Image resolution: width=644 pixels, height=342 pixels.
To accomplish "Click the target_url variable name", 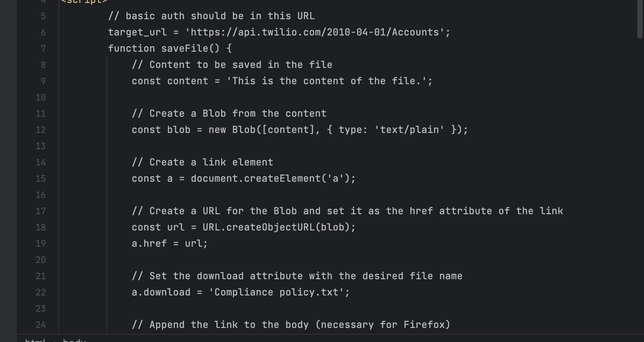I will coord(137,33).
